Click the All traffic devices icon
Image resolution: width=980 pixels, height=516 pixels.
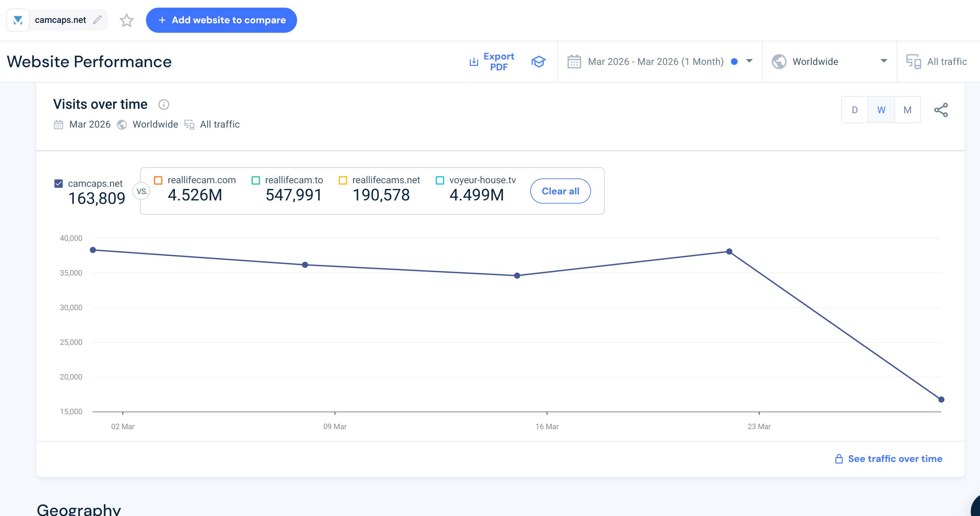914,62
